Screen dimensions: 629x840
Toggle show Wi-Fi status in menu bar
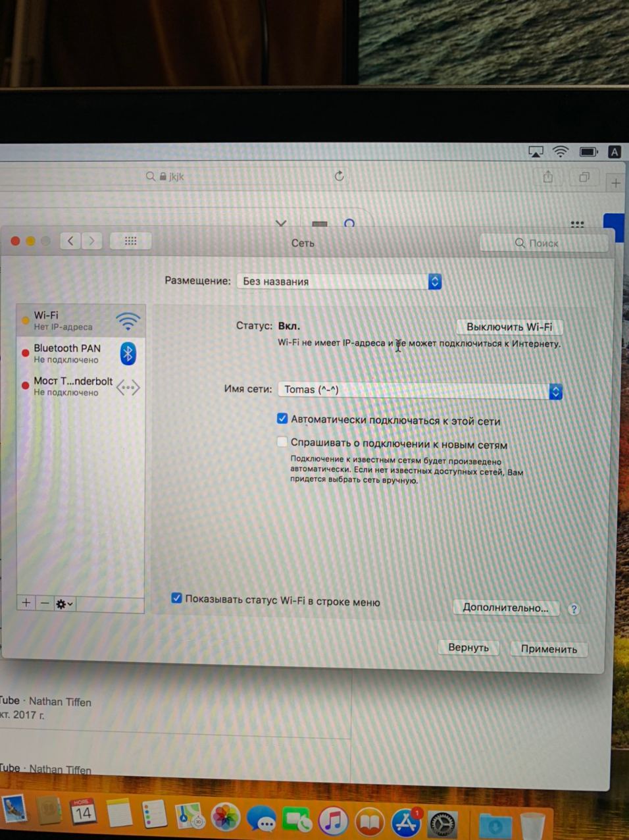point(176,598)
